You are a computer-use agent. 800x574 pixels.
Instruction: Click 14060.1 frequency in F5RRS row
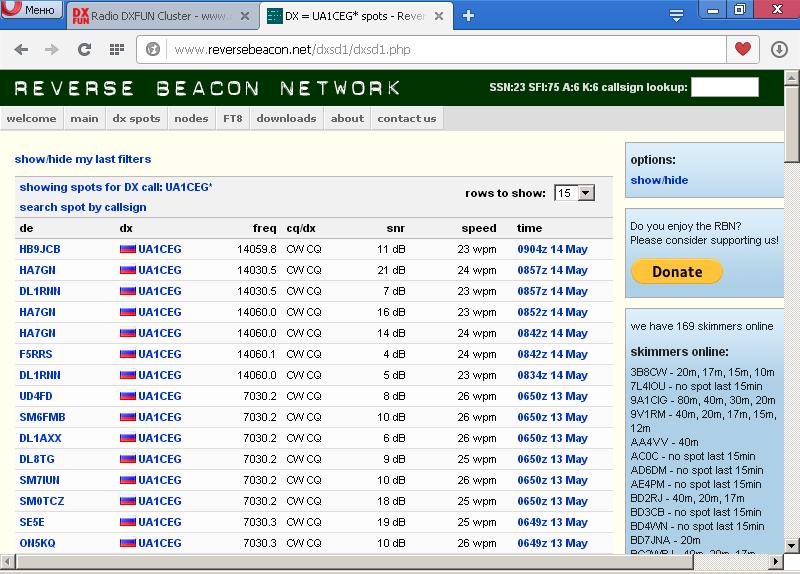click(x=257, y=354)
